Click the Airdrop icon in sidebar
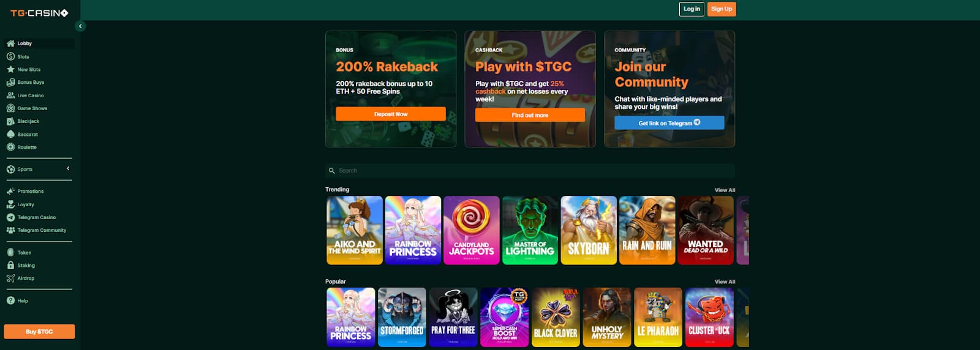 pyautogui.click(x=10, y=278)
